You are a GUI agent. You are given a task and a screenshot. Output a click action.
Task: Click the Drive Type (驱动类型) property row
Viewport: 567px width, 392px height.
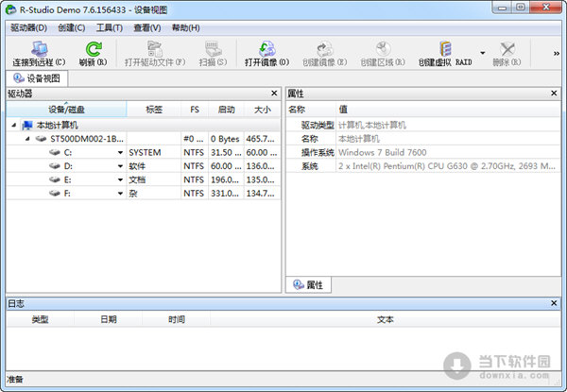423,125
